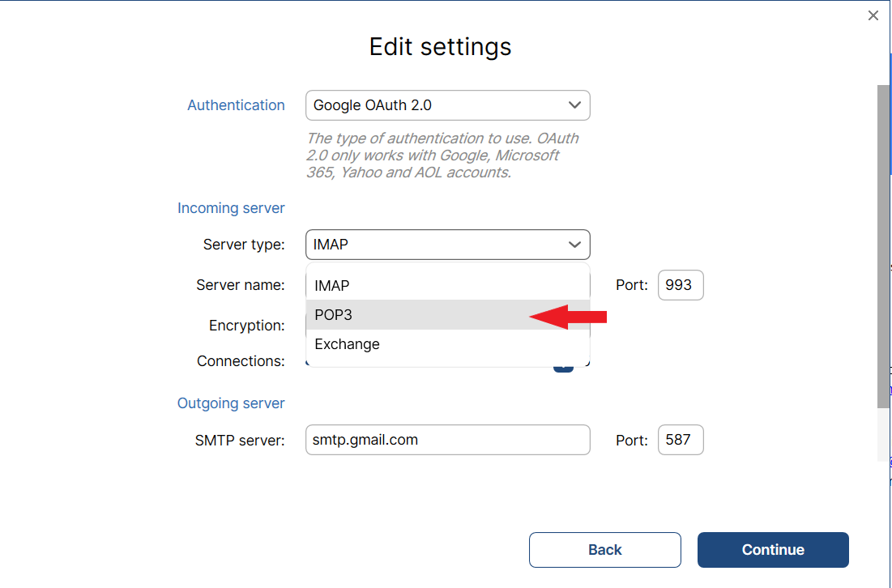Click the Outgoing server section label
Screen dimensions: 892x588
click(x=231, y=403)
